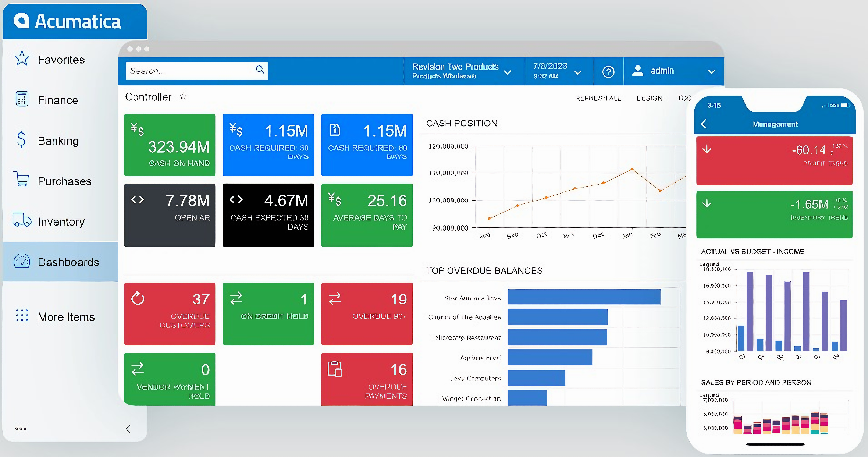Click DESIGN in the dashboard toolbar
Viewport: 868px width, 457px height.
click(x=649, y=98)
